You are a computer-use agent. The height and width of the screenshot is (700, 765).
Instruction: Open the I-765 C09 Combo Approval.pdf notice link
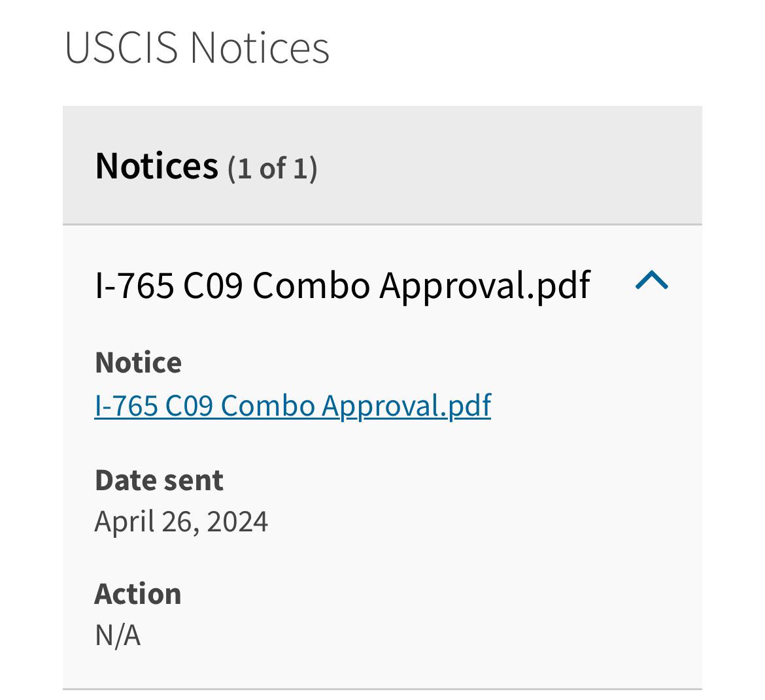coord(293,405)
